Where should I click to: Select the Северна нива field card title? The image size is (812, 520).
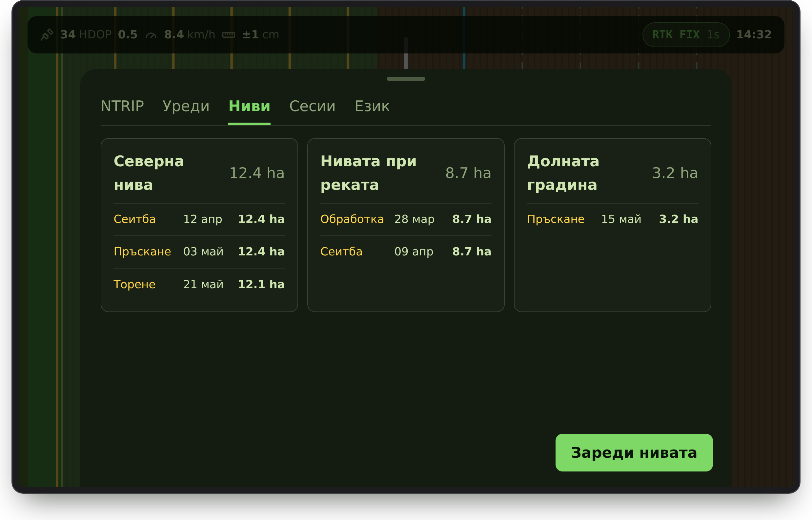click(x=149, y=173)
